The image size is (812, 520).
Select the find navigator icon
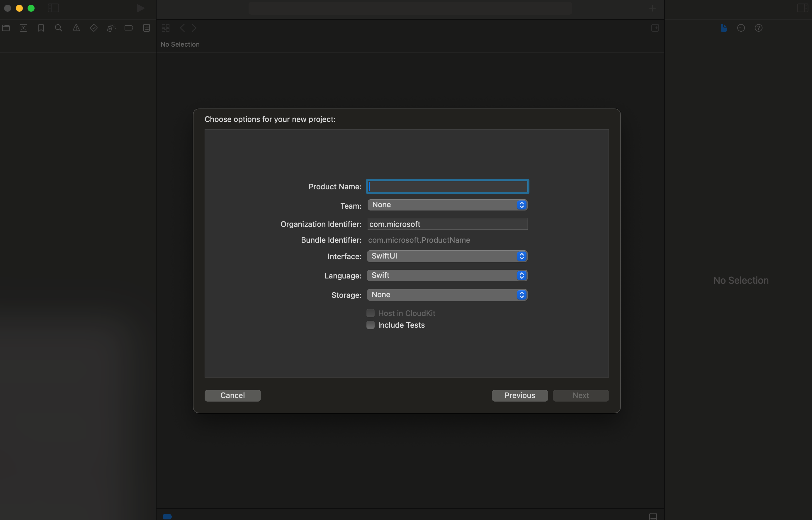click(x=57, y=28)
